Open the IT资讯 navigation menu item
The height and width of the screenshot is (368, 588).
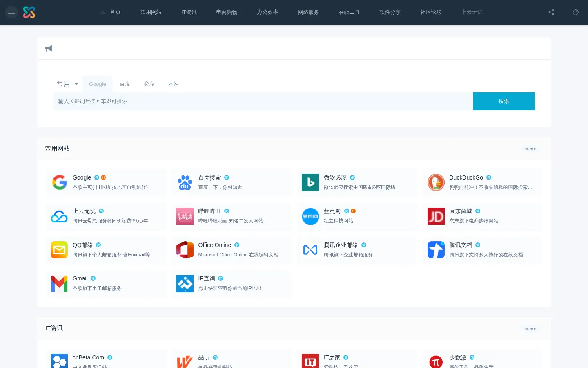pyautogui.click(x=189, y=12)
